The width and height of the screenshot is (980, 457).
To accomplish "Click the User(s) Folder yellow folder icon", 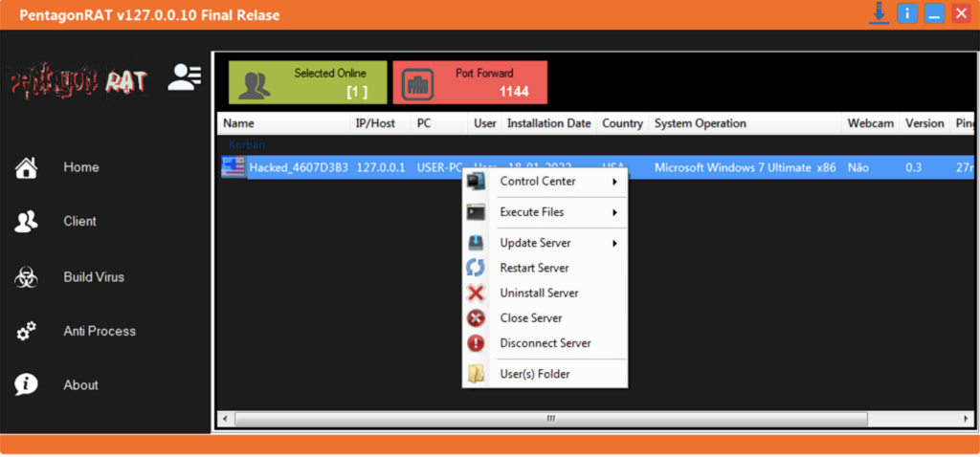I will [x=477, y=375].
